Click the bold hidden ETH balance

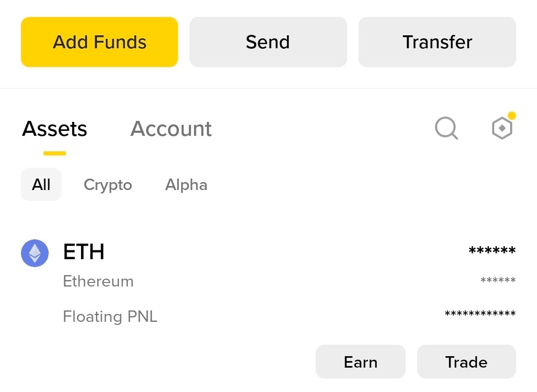(x=492, y=251)
